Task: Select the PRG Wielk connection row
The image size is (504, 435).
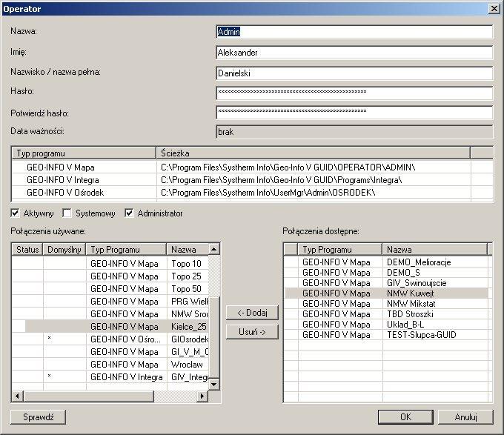Action: [x=110, y=302]
